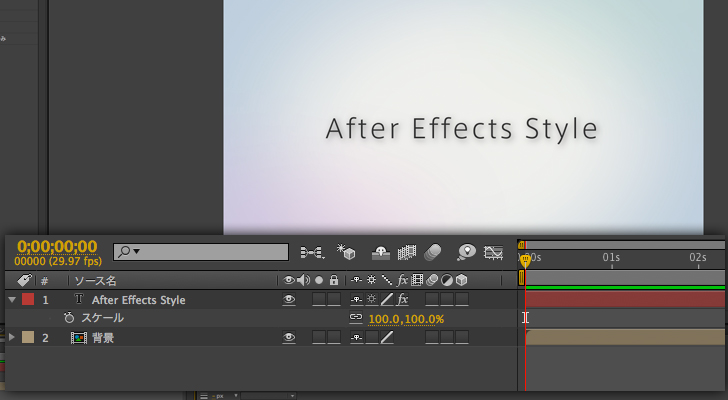Toggle effects switch on After Effects Style
Viewport: 728px width, 400px height.
(402, 299)
